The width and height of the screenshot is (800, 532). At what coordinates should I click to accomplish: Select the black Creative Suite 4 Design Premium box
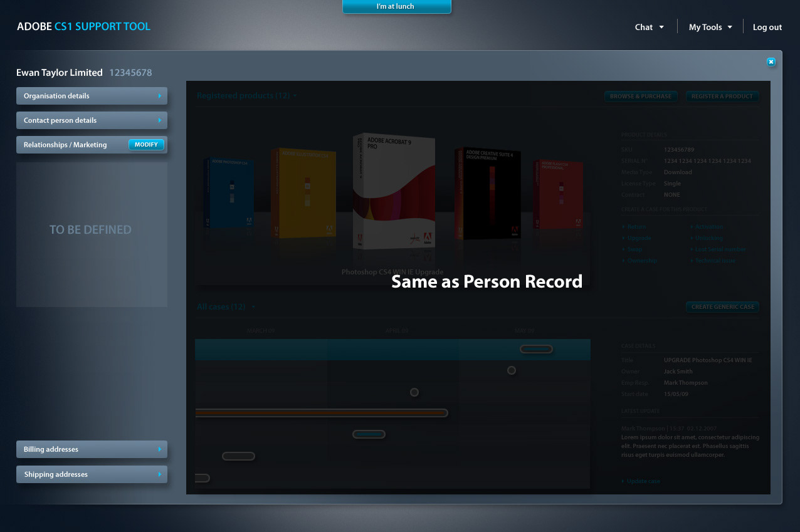[x=488, y=193]
